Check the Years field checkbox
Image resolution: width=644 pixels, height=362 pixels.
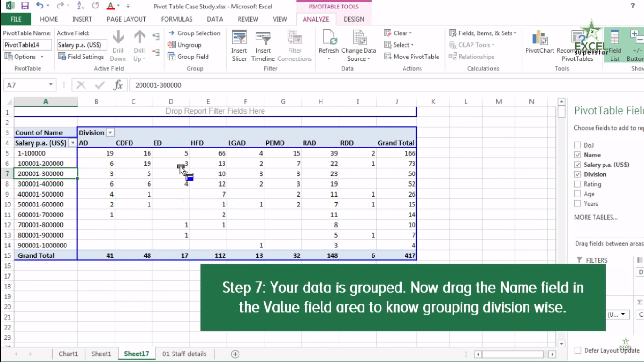578,204
